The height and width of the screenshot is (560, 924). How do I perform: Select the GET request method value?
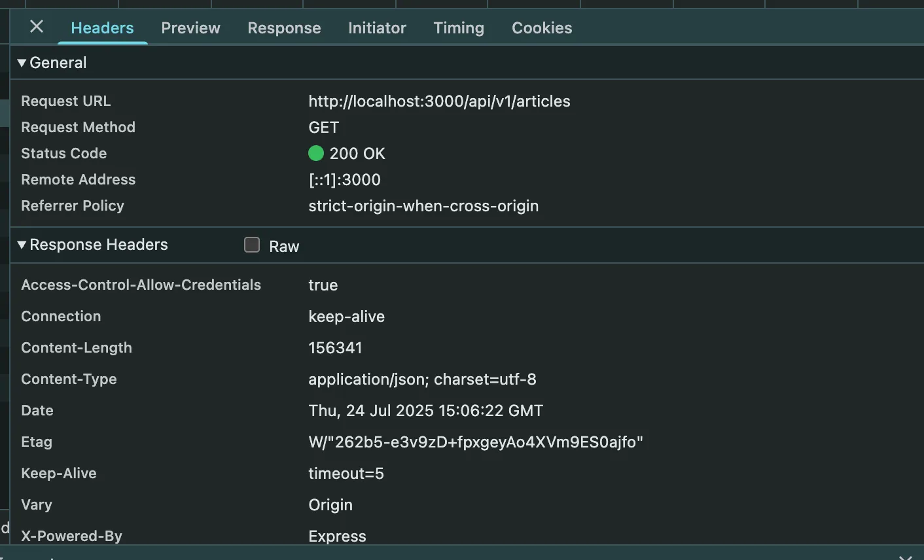[x=323, y=128]
